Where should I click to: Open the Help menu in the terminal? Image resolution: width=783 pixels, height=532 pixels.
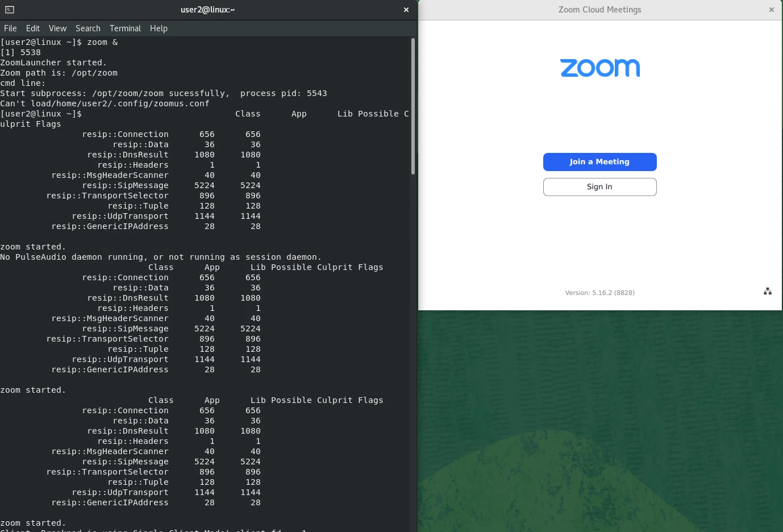(159, 28)
